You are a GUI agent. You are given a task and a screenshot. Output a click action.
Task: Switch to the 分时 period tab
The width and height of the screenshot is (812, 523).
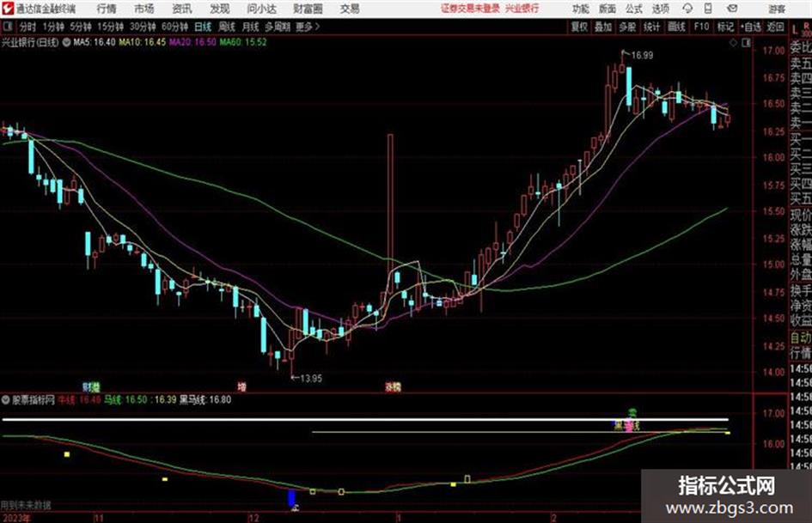pyautogui.click(x=27, y=27)
